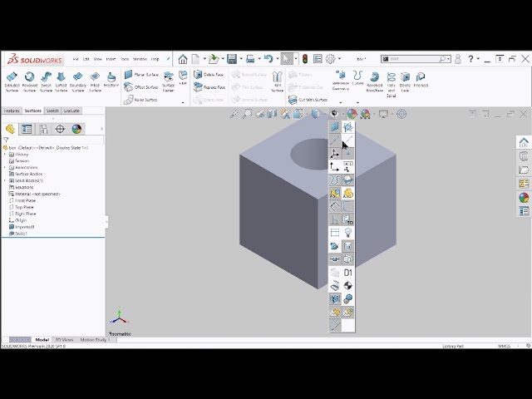Click the Rebuild traffic light icon
The image size is (532, 399).
pos(304,59)
